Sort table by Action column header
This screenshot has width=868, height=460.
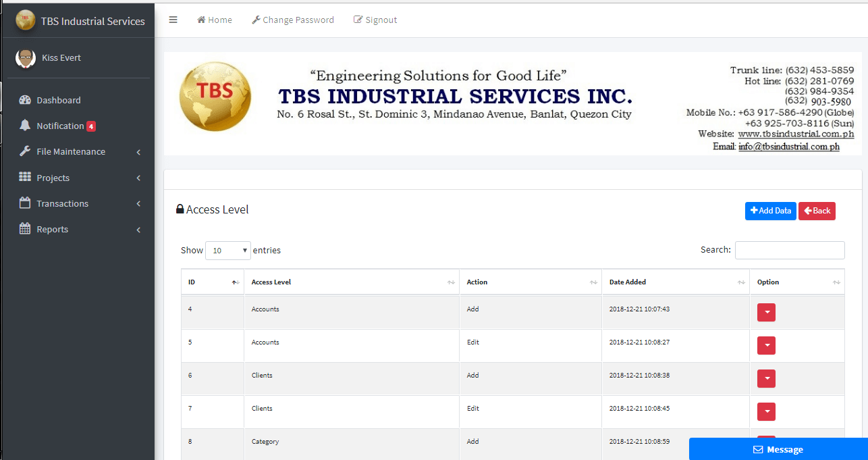coord(531,282)
